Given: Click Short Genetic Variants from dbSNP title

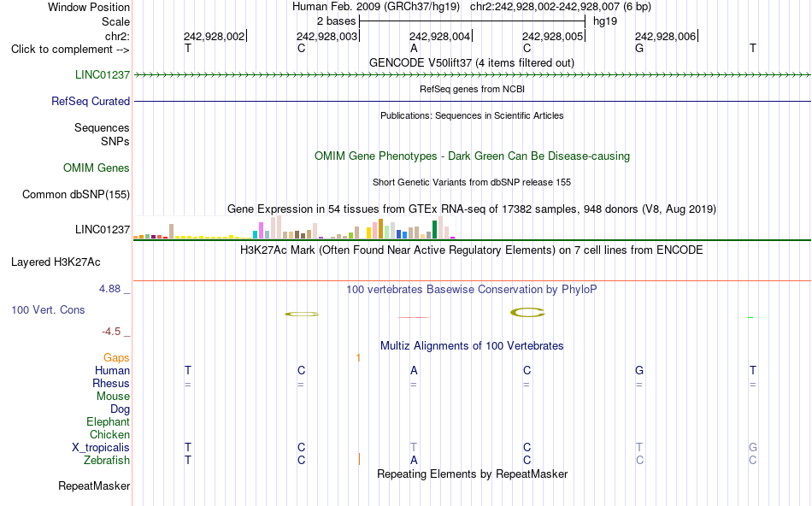Looking at the screenshot, I should 472,182.
